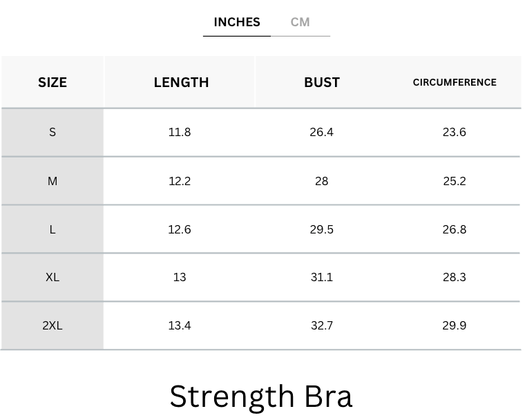525x420 pixels.
Task: Click the 26.4 bust value for S
Action: 322,132
